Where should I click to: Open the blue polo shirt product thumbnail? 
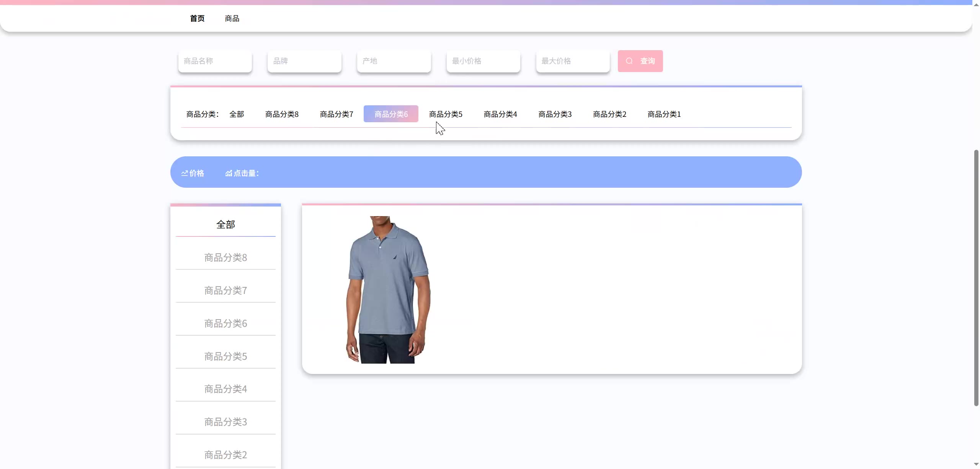coord(388,290)
